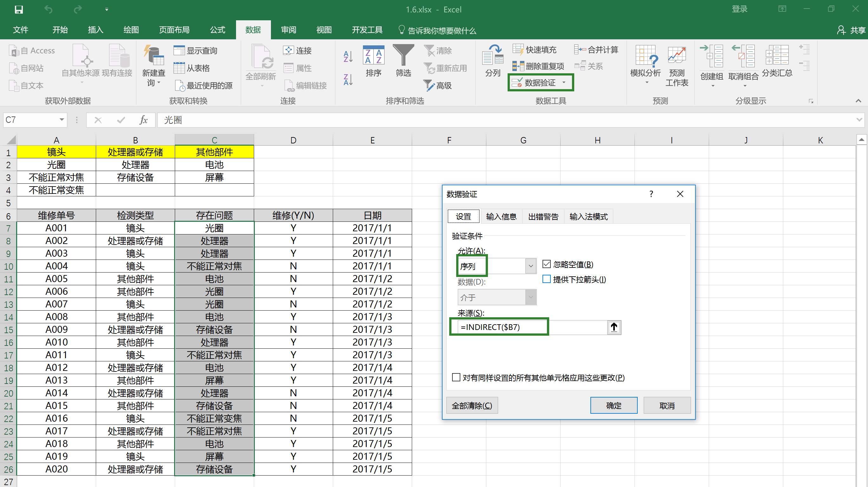Enable 提供下拉箭头 checkbox
The width and height of the screenshot is (868, 487).
[x=546, y=279]
